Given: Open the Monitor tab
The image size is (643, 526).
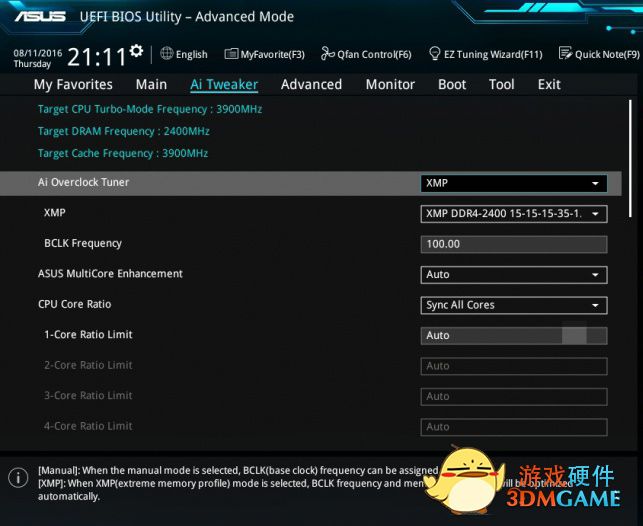Looking at the screenshot, I should pos(390,84).
